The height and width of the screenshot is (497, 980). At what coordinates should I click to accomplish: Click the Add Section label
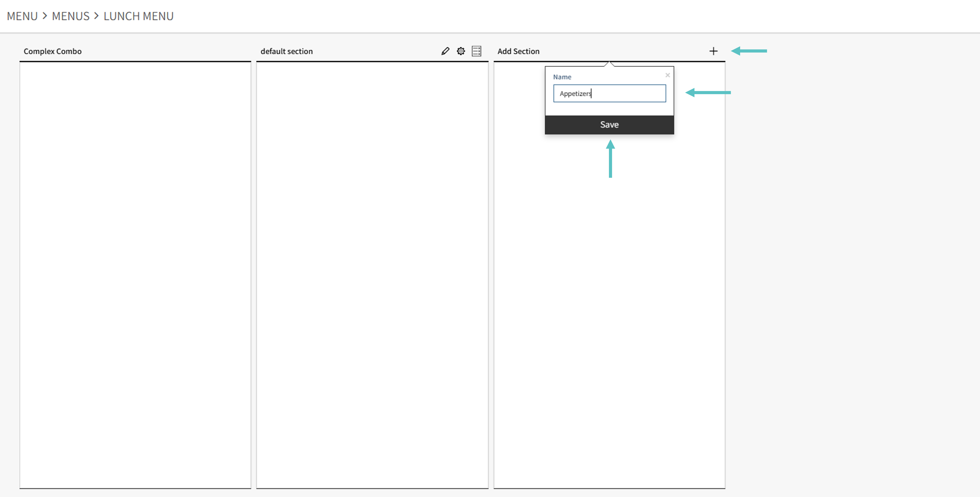coord(518,51)
